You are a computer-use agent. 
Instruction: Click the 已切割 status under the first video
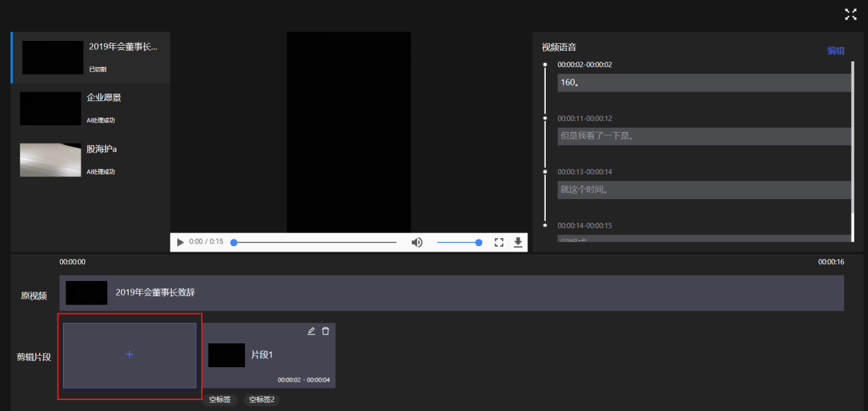coord(98,70)
